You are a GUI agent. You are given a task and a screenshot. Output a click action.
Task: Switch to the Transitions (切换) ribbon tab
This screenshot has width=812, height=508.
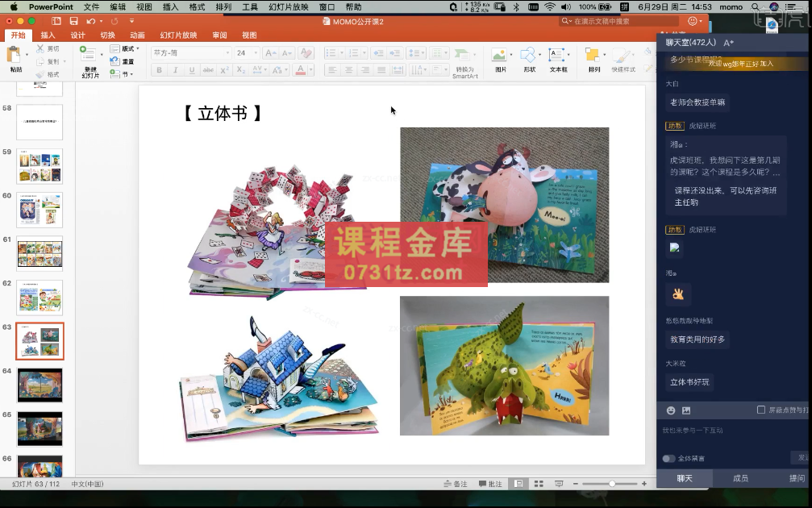108,35
